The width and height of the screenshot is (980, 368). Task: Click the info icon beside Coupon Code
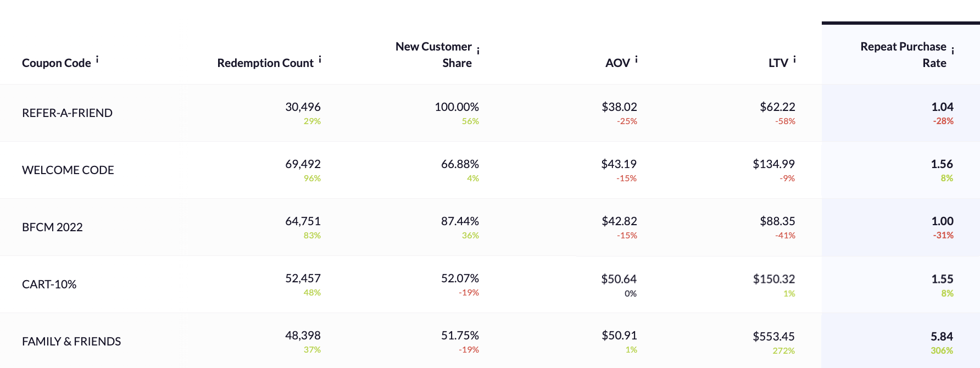pyautogui.click(x=97, y=59)
